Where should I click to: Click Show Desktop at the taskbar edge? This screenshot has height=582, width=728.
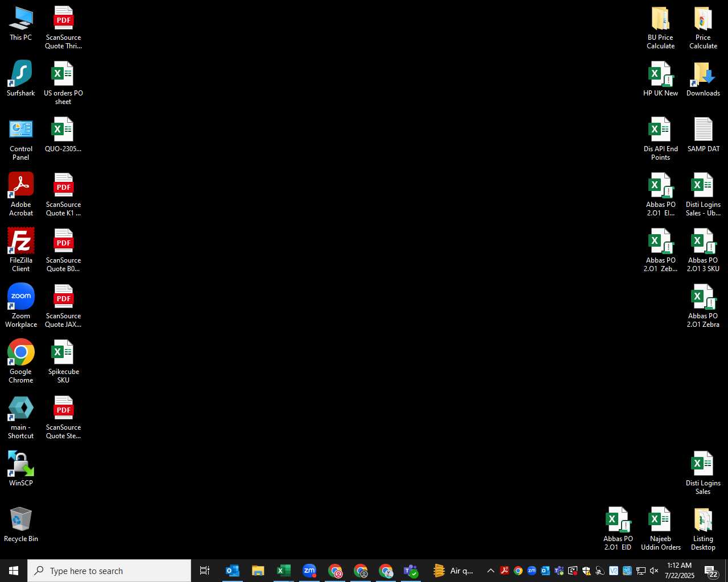point(726,571)
